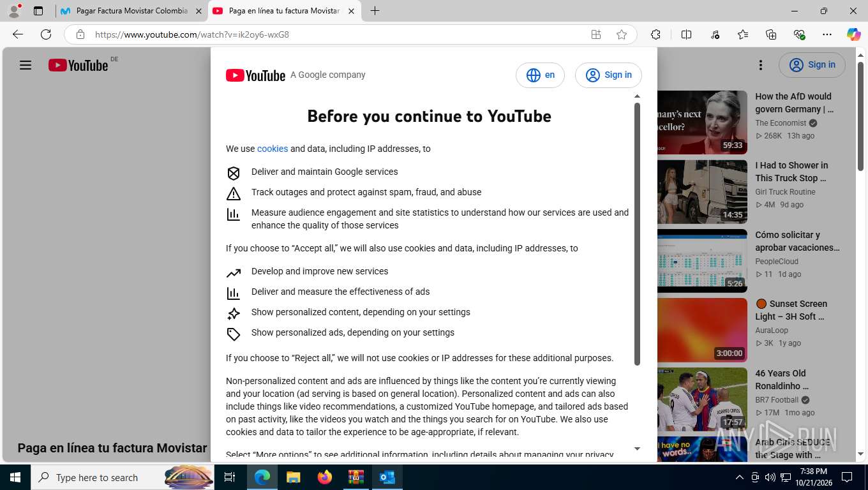Open the How the AfD would govern thumbnail

click(702, 122)
